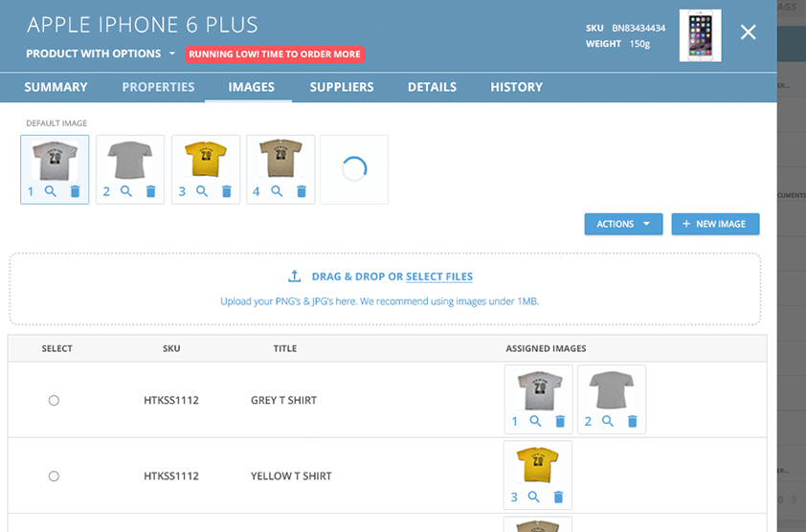The image size is (806, 532).
Task: Open the Actions dropdown menu
Action: (x=623, y=224)
